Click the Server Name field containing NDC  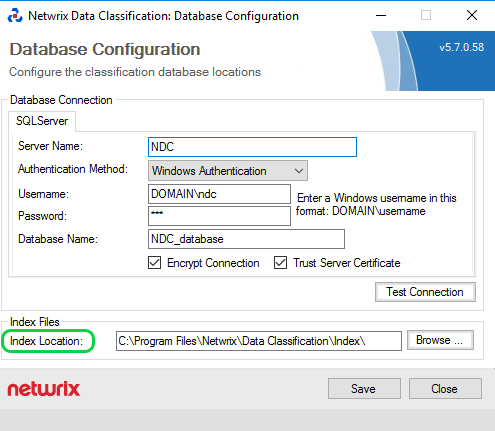coord(252,147)
